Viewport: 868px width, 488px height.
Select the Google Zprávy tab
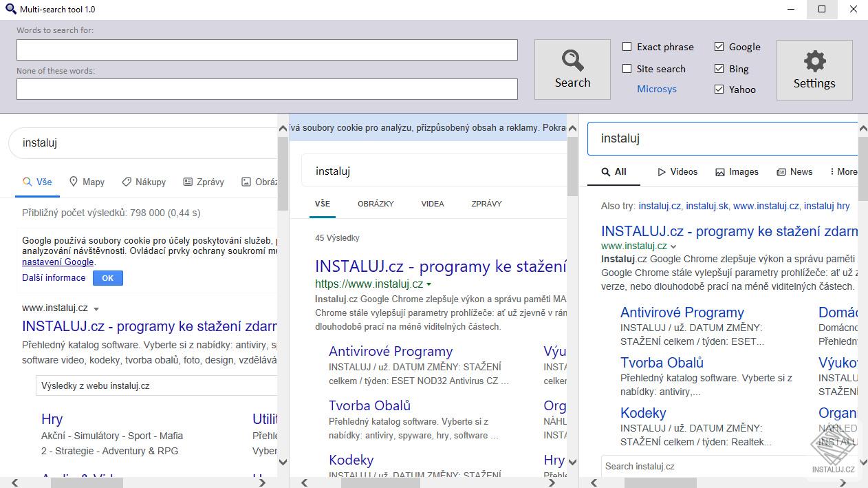(x=204, y=182)
